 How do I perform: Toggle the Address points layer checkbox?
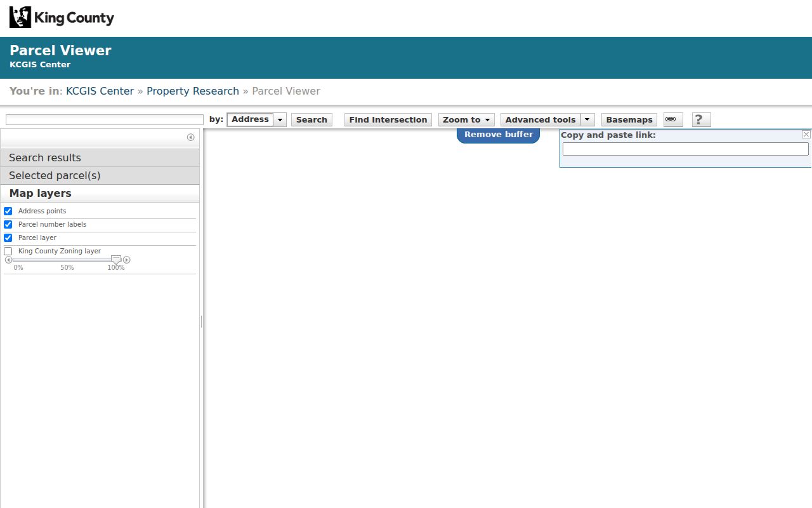pos(8,211)
